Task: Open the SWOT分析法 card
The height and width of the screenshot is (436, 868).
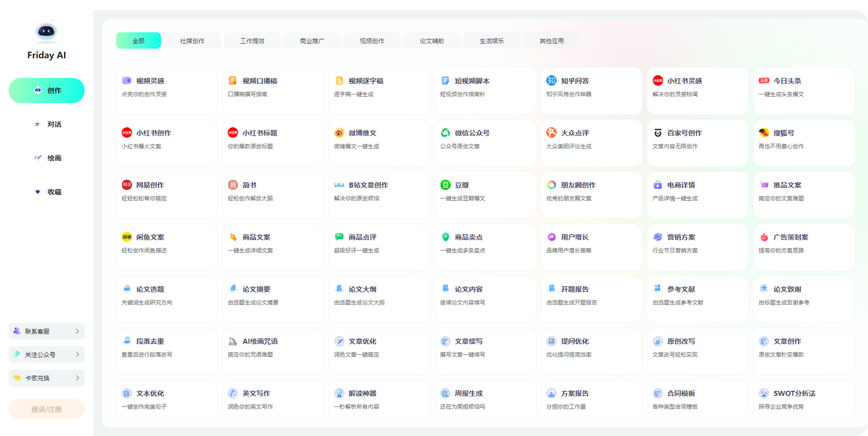Action: pos(803,398)
